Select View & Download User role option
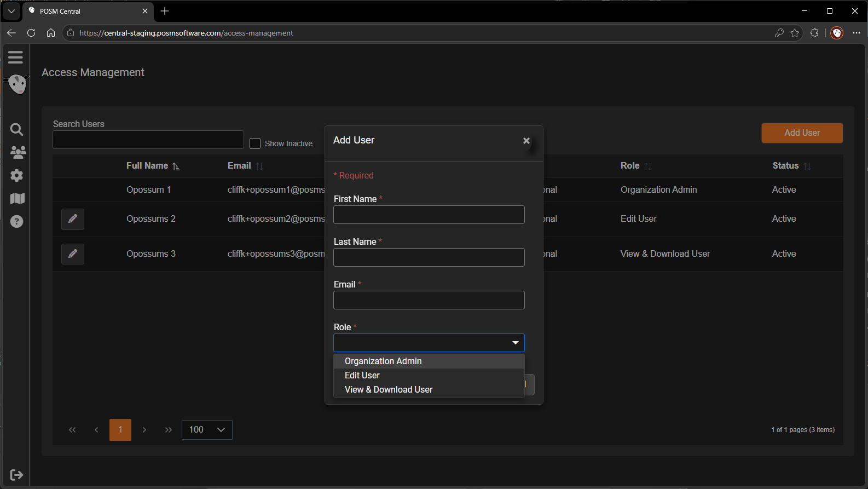 (429, 390)
